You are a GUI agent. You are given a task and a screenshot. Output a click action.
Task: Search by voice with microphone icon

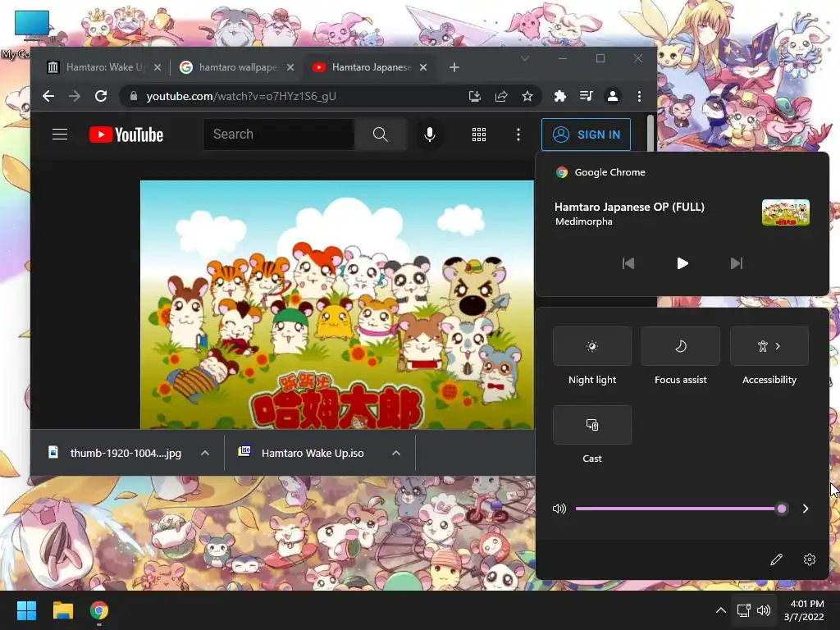(x=429, y=134)
